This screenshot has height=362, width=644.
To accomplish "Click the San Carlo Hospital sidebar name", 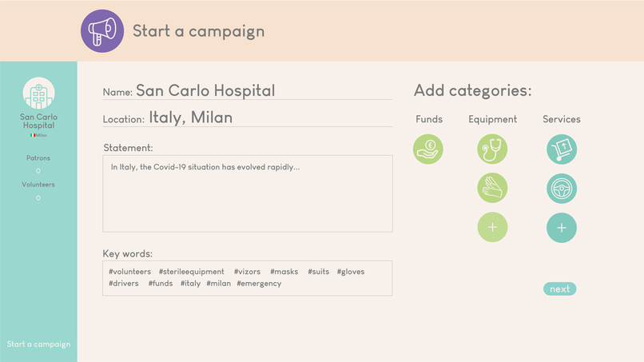I will tap(38, 121).
